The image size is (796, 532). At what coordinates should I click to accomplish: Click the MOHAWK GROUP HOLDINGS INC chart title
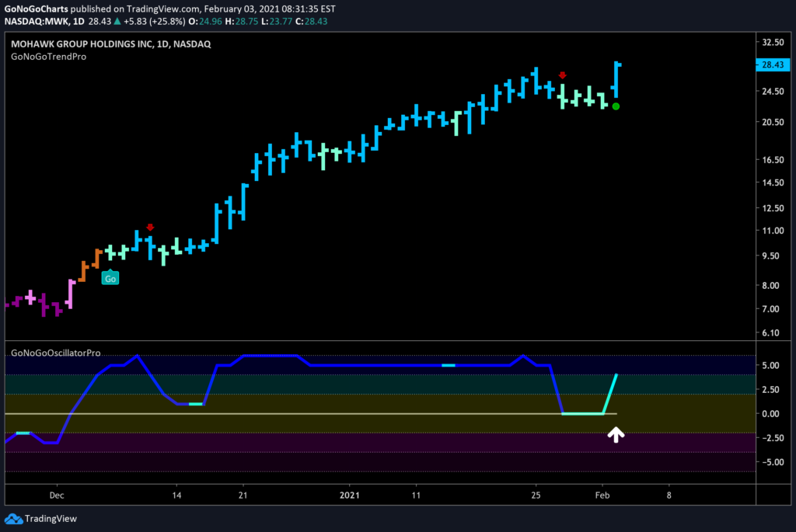pos(110,44)
